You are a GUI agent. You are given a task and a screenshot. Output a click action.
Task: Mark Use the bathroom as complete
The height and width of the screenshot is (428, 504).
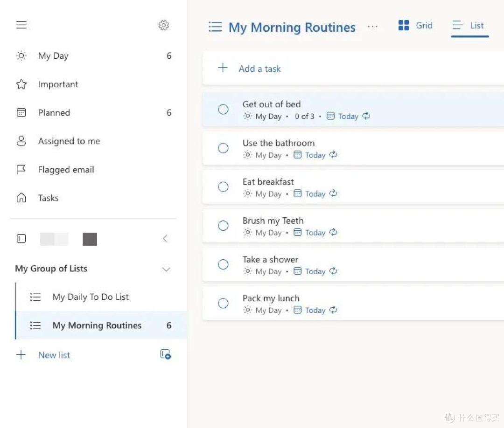(223, 148)
